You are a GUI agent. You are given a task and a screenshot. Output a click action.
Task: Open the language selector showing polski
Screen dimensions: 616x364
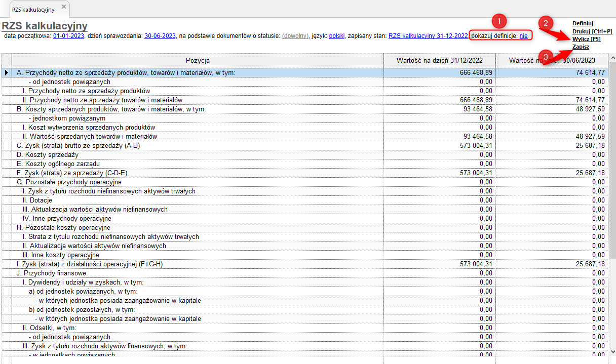coord(337,36)
